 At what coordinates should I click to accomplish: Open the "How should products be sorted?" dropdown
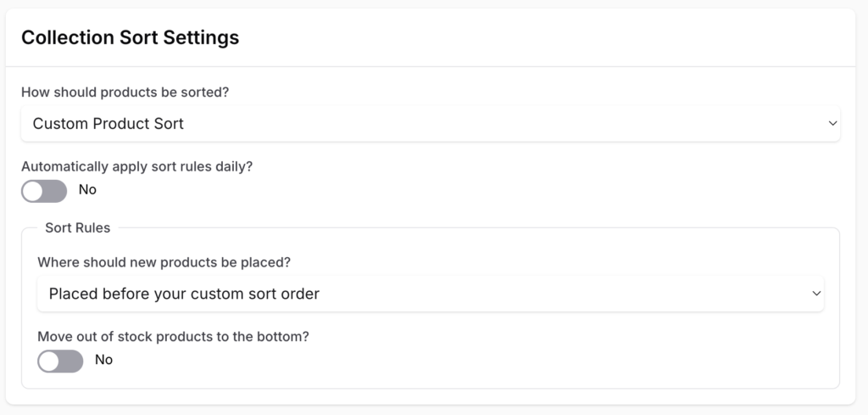[430, 124]
